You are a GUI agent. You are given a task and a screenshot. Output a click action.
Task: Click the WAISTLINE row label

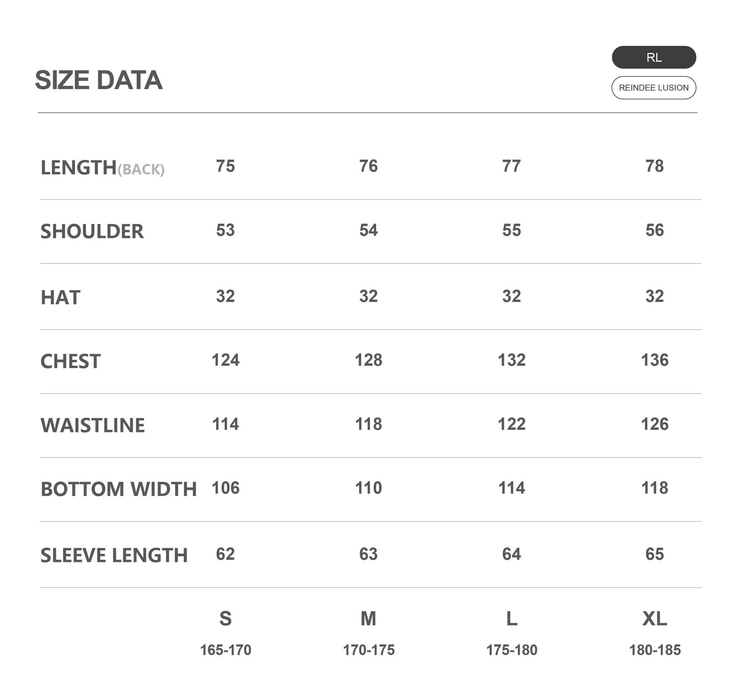(92, 425)
